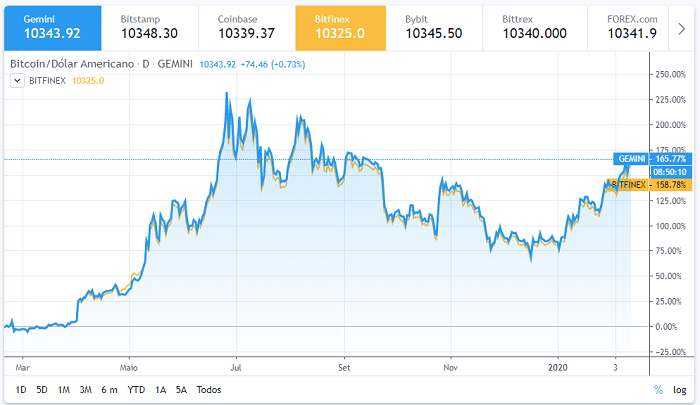Open the Coinbase price tab

coord(246,27)
